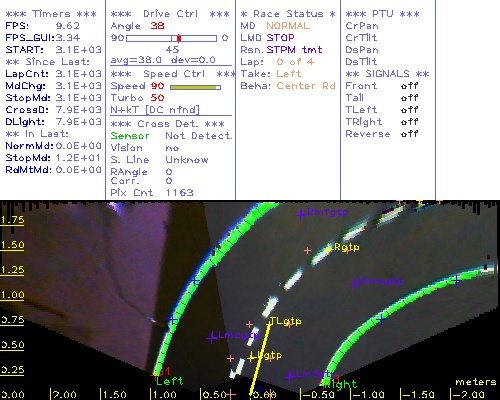Click the red Angle slider indicator
Image resolution: width=500 pixels, height=400 pixels.
pos(179,38)
